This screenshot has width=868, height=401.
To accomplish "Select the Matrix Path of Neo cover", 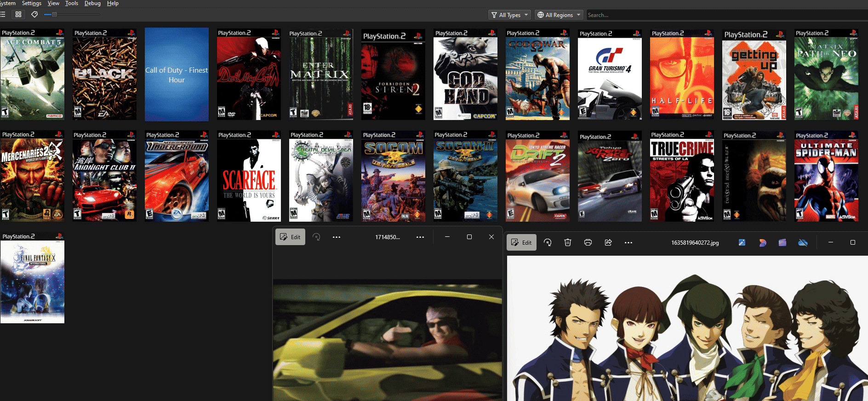I will tap(826, 74).
